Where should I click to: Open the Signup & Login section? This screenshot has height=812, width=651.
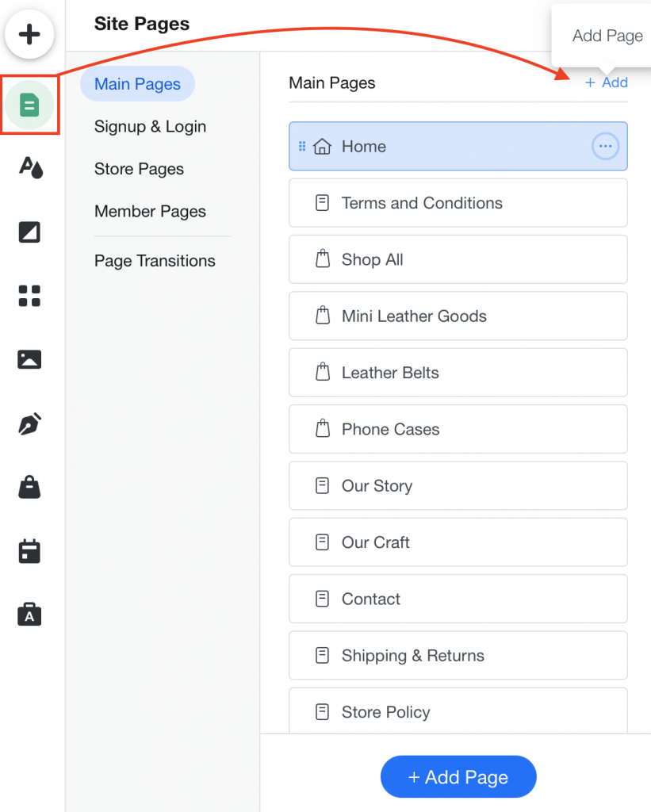pos(150,126)
